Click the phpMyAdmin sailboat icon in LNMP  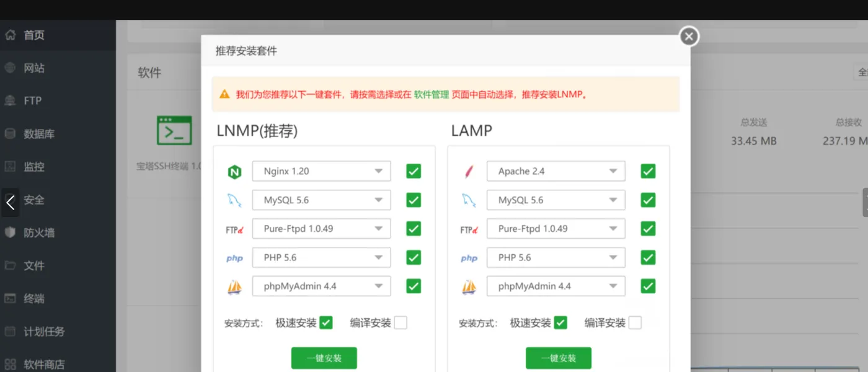(234, 286)
